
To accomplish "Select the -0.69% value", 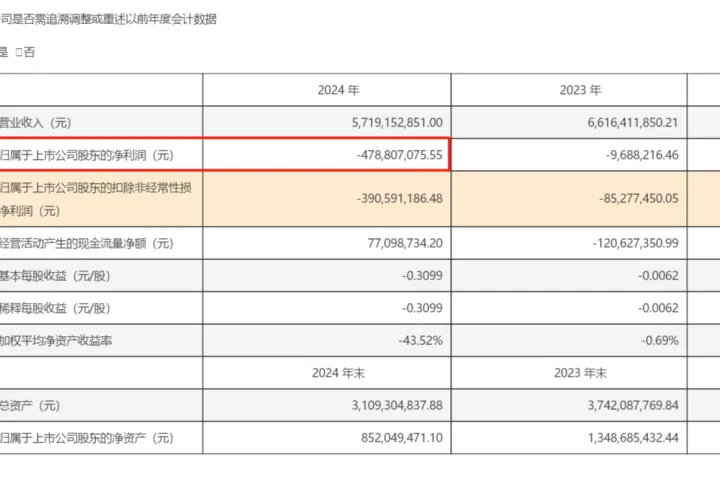I will (x=660, y=340).
